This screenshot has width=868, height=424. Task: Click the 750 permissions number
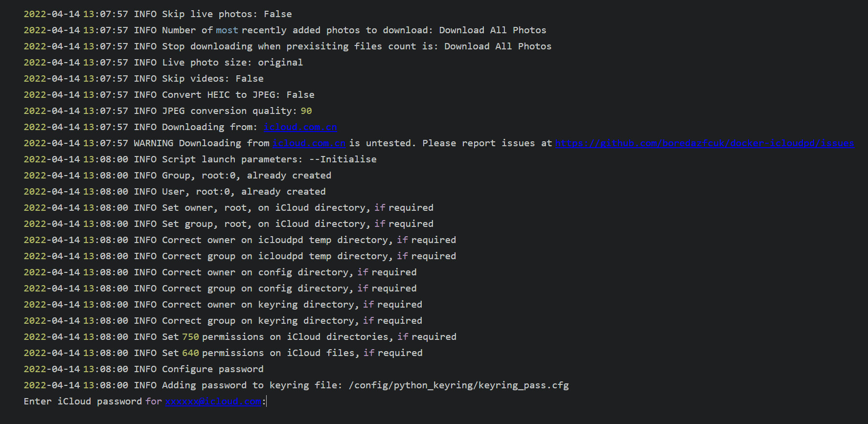pyautogui.click(x=190, y=337)
